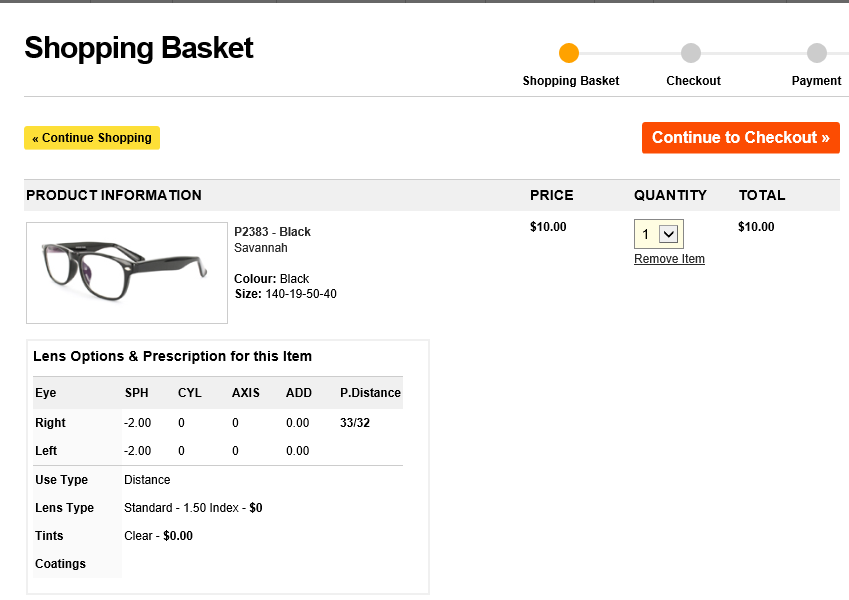Click the Payment step label
The height and width of the screenshot is (600, 849).
(816, 81)
